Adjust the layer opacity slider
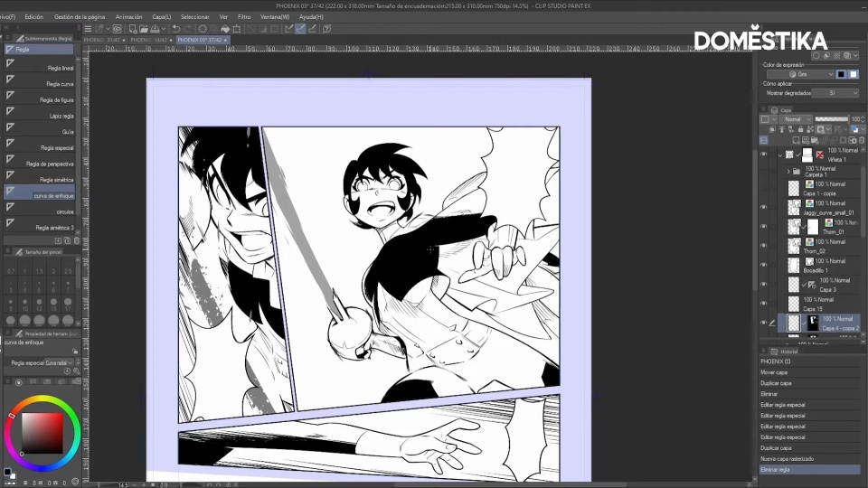Screen dimensions: 868x488 832,119
